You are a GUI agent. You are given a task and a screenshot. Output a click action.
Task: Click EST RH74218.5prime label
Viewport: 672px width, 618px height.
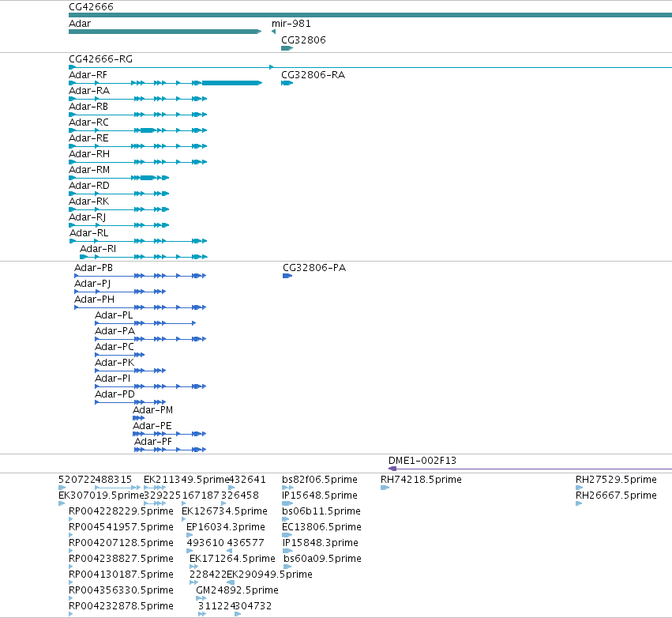[421, 480]
